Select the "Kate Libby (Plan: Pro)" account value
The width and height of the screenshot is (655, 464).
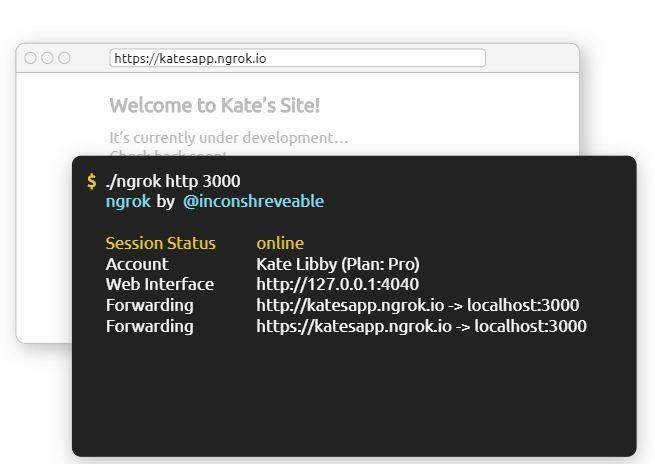(338, 264)
